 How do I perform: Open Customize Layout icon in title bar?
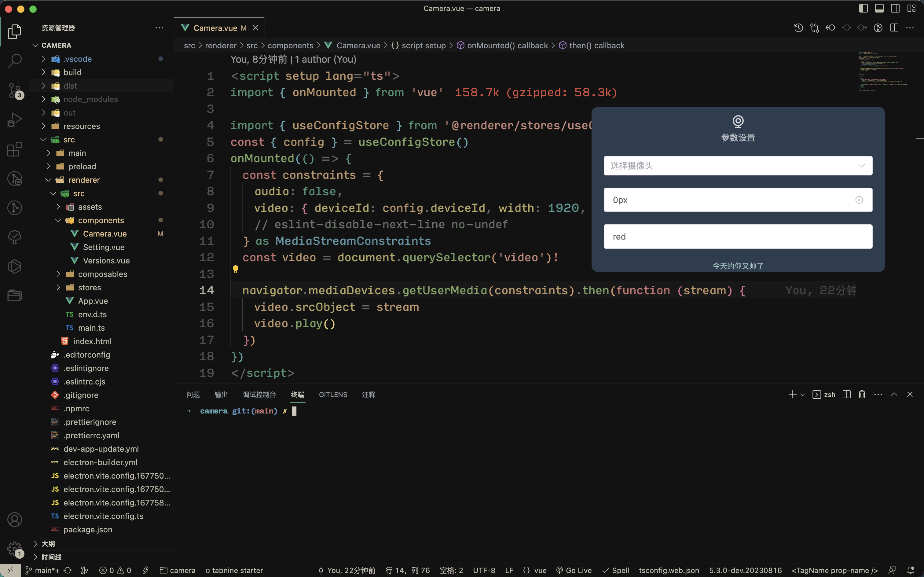pos(911,8)
